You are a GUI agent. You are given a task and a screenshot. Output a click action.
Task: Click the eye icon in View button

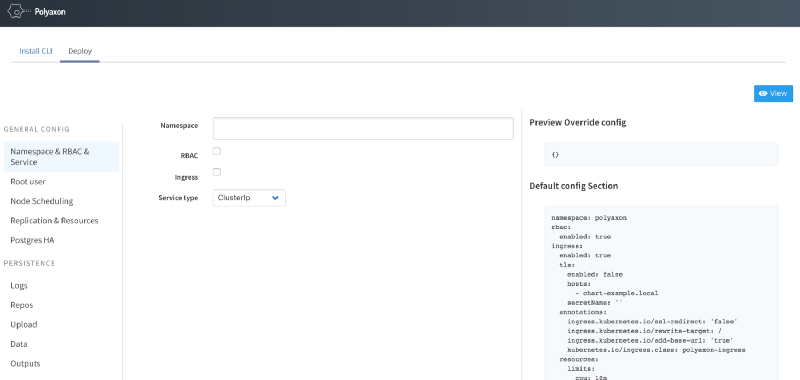(x=763, y=93)
